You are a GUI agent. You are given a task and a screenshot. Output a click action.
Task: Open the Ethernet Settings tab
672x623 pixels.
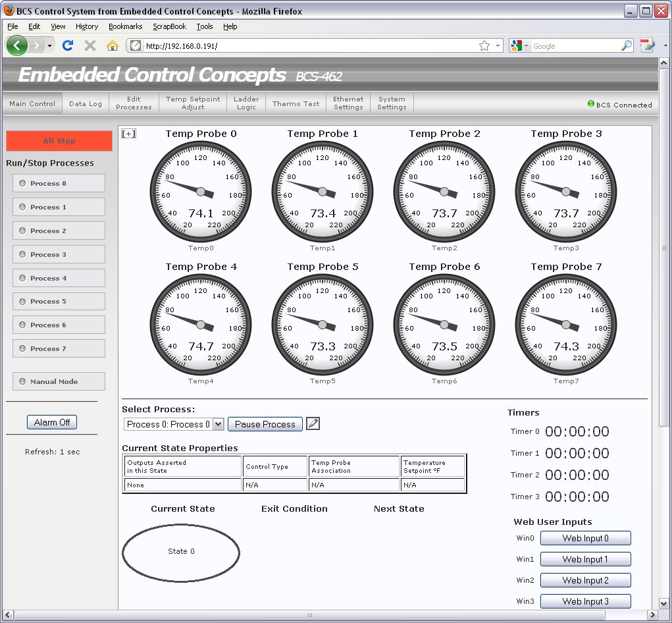point(348,103)
